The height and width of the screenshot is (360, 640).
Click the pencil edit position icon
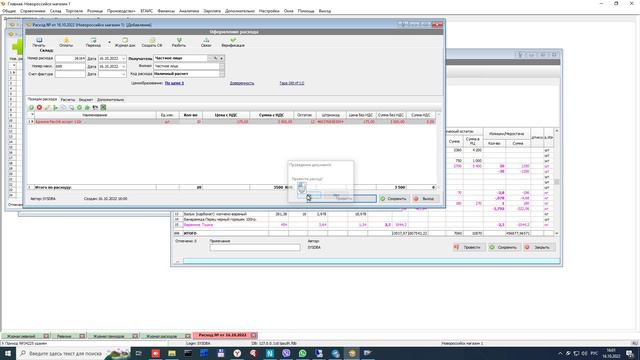(x=47, y=107)
